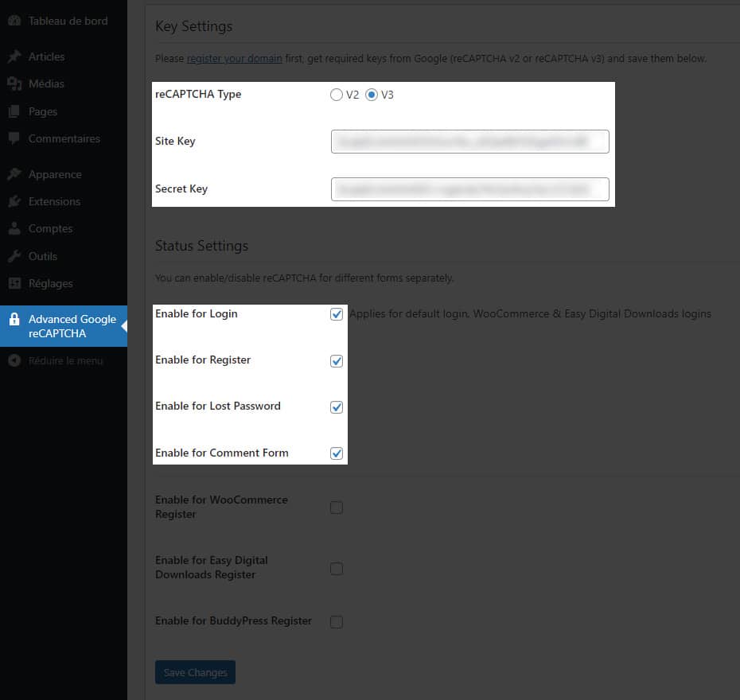
Task: Collapse sidebar with Réduire le menu
Action: click(x=56, y=360)
